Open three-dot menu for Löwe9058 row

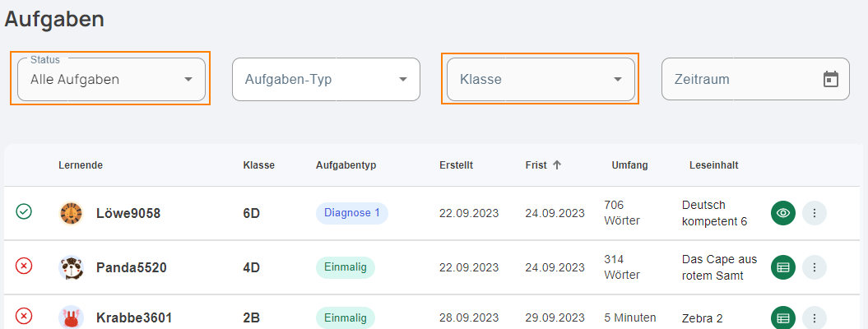point(815,213)
